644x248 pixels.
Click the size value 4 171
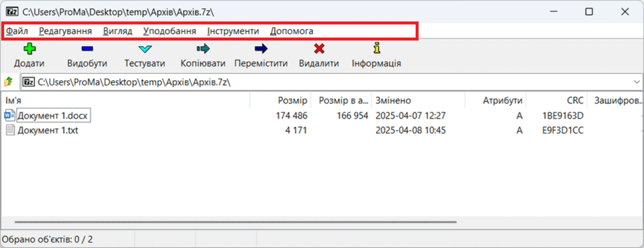click(x=297, y=131)
